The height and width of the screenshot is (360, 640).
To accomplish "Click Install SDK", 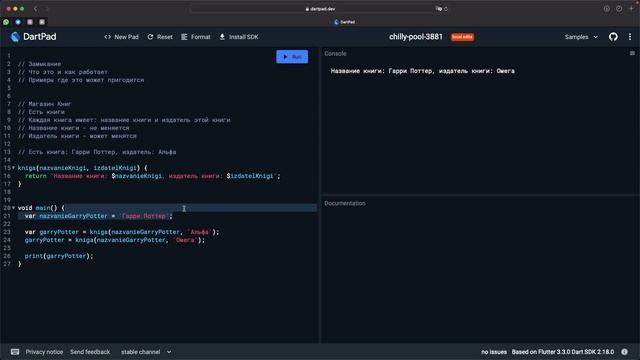I will pos(239,37).
